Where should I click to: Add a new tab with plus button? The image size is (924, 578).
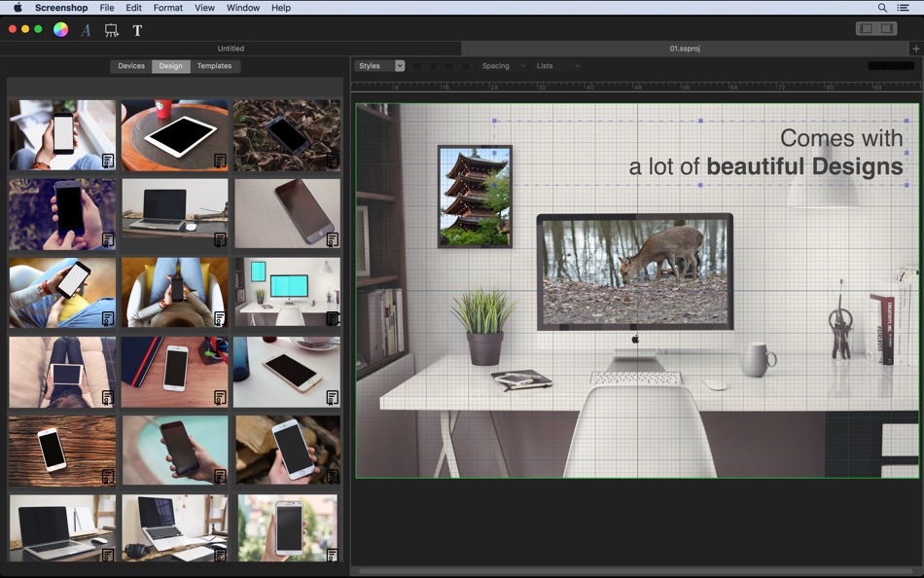pos(916,49)
